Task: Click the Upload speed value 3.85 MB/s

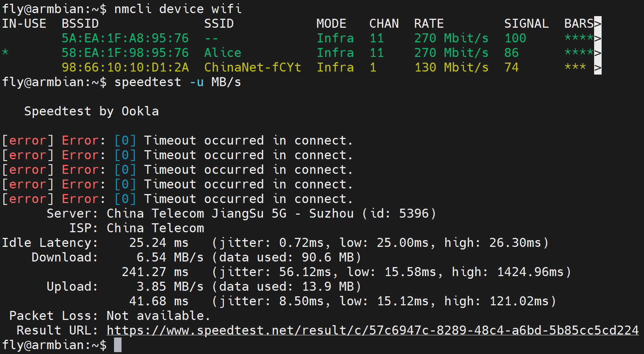Action: tap(170, 287)
